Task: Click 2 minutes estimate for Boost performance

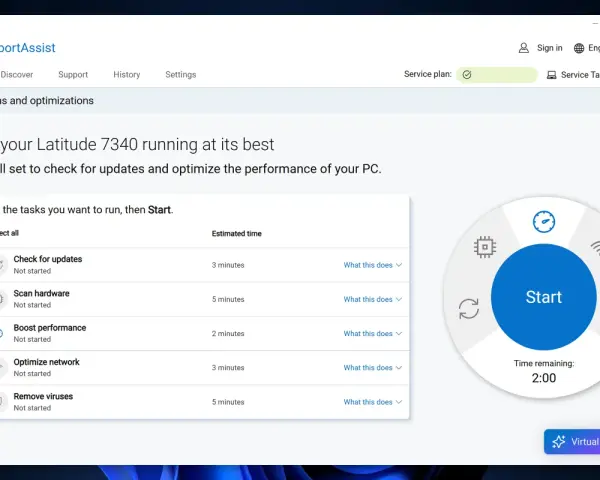Action: click(x=228, y=333)
